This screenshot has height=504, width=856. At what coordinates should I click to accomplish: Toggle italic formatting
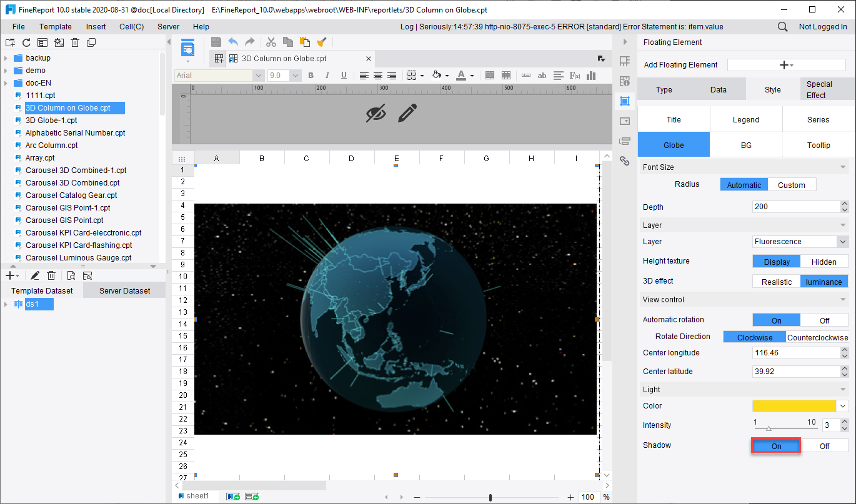[327, 76]
